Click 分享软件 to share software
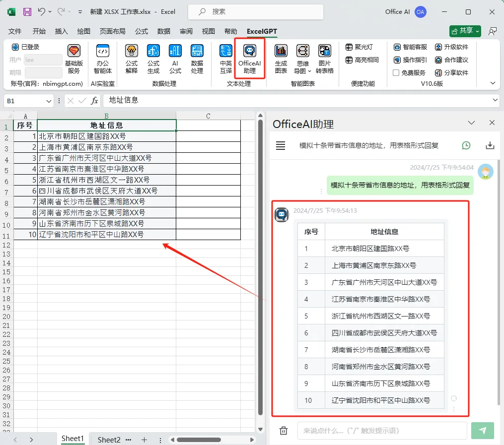The width and height of the screenshot is (504, 445). (451, 73)
